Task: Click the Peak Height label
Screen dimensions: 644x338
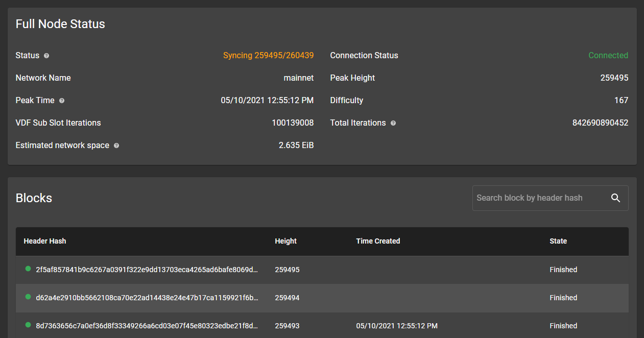Action: tap(352, 78)
